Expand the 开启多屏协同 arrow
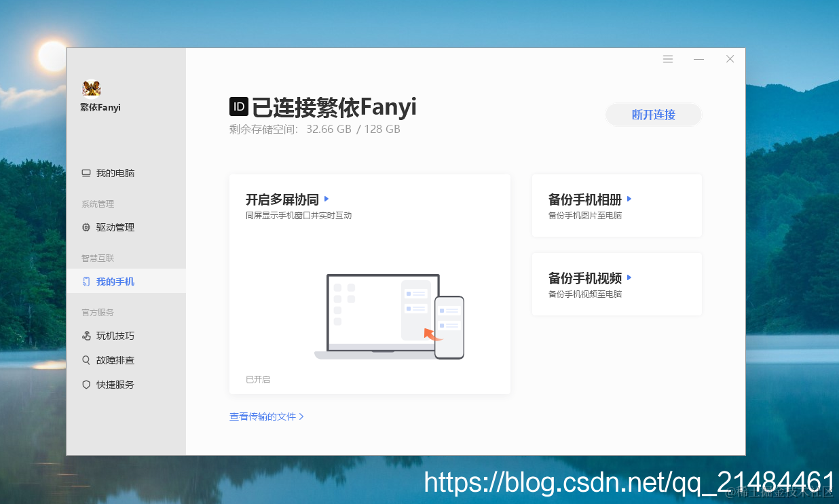The image size is (839, 504). pyautogui.click(x=327, y=199)
